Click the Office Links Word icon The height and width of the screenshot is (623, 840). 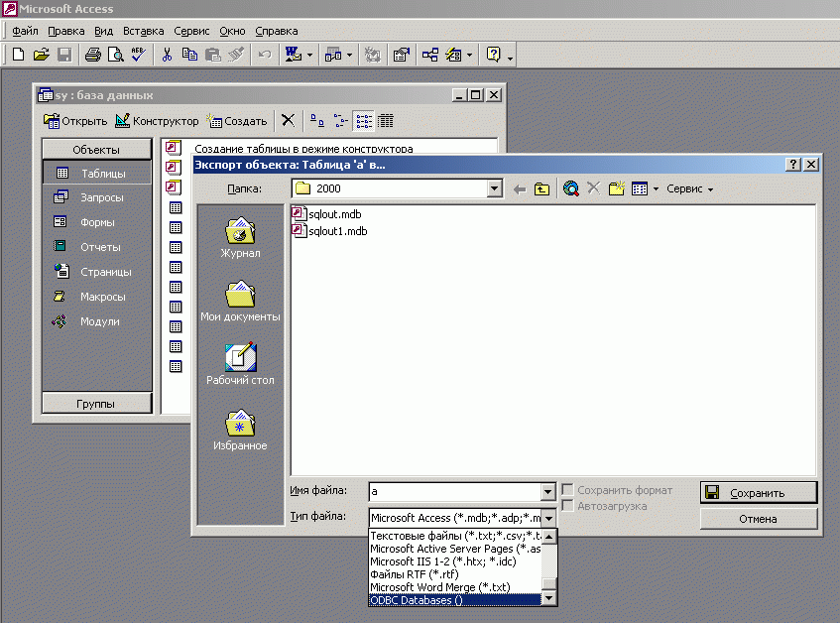pyautogui.click(x=293, y=55)
